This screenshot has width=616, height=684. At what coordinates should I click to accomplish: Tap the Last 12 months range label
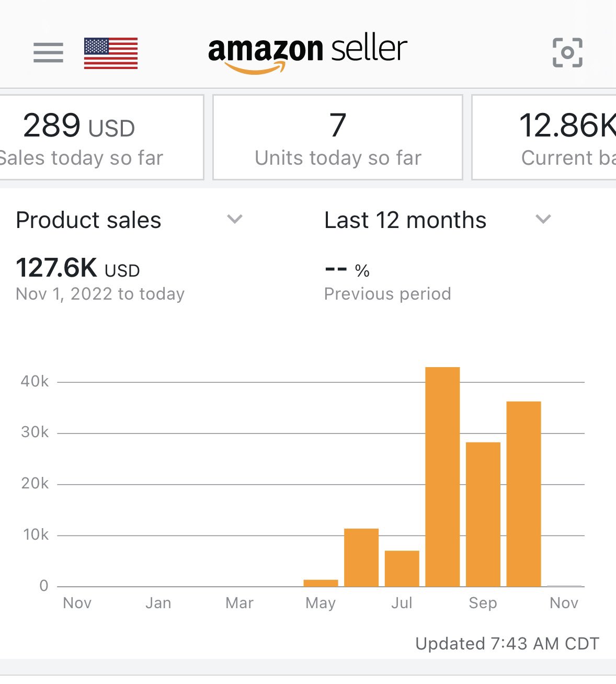tap(405, 220)
